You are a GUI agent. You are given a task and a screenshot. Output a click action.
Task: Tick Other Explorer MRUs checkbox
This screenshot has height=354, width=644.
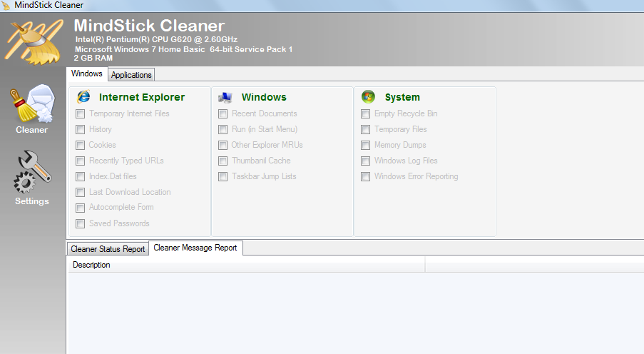tap(223, 145)
